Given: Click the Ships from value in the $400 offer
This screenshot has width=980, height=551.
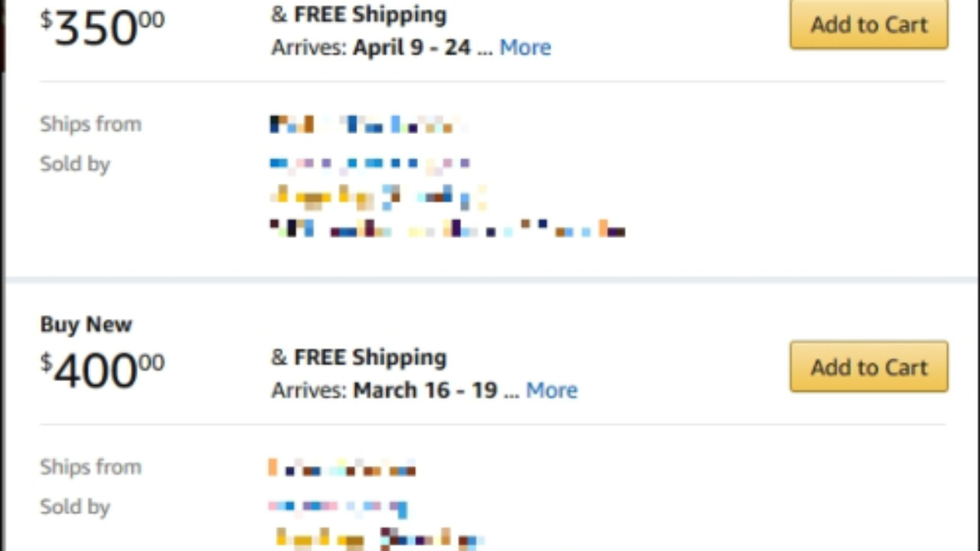Looking at the screenshot, I should coord(341,468).
